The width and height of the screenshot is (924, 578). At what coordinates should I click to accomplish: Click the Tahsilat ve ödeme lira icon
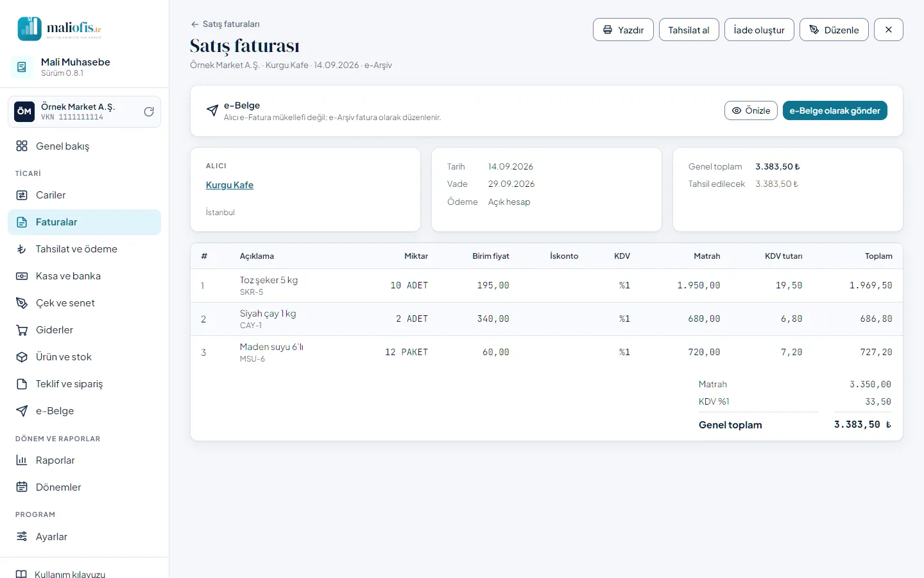coord(22,249)
